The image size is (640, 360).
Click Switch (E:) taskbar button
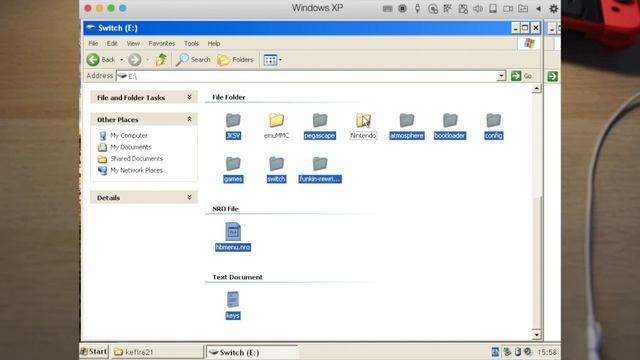coord(252,352)
